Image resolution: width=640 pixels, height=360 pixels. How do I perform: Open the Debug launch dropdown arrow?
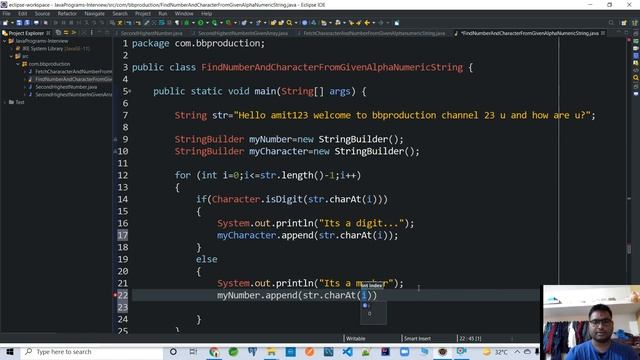pyautogui.click(x=193, y=23)
